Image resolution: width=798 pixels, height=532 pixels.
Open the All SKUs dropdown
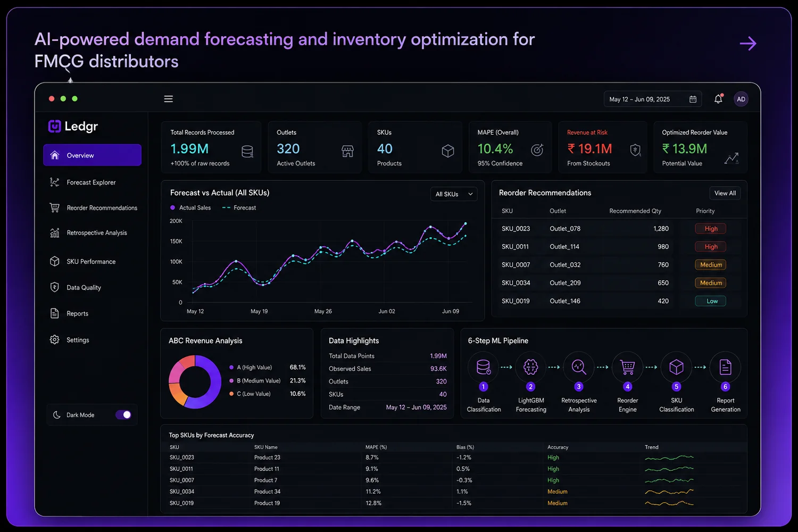click(x=454, y=194)
